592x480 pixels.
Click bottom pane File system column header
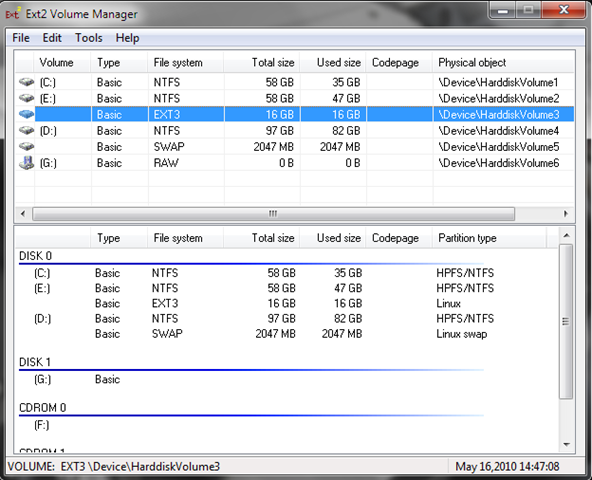tap(185, 238)
